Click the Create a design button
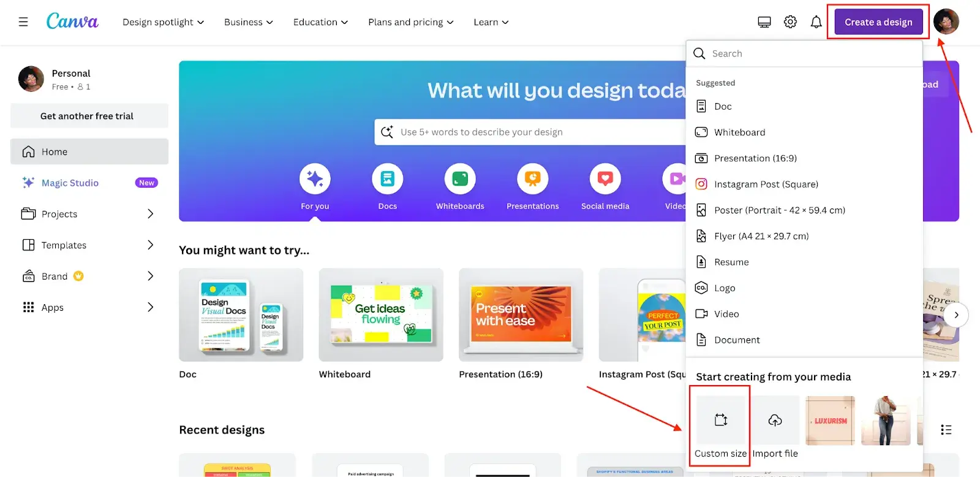 coord(878,22)
